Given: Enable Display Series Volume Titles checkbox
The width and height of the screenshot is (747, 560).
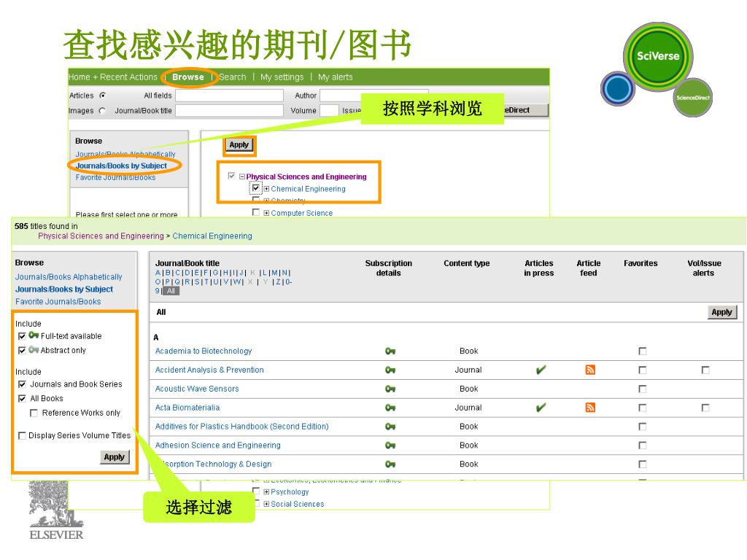Looking at the screenshot, I should [x=21, y=436].
